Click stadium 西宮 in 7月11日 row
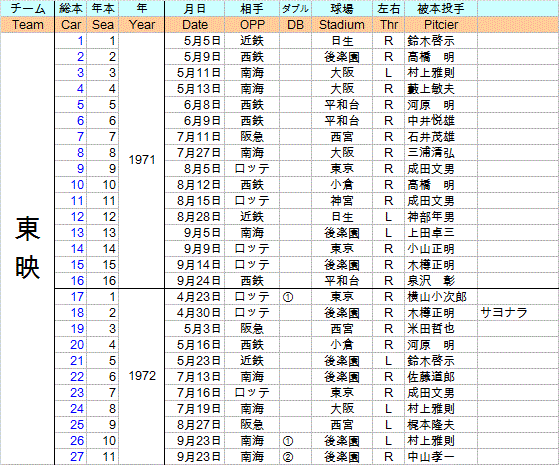 342,137
